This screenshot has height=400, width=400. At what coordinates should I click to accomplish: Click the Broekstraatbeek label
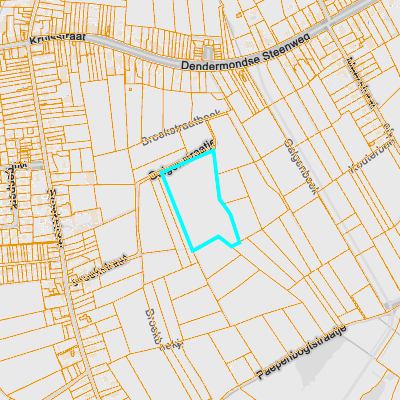click(x=181, y=128)
